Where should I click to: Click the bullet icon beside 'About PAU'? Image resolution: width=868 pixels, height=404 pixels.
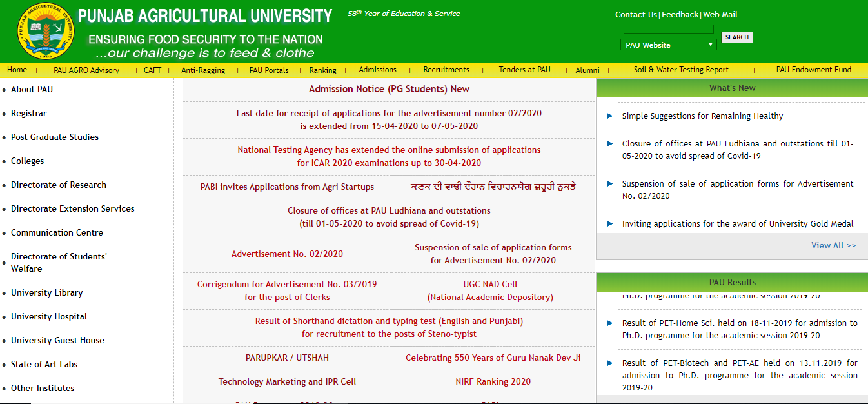pyautogui.click(x=4, y=90)
